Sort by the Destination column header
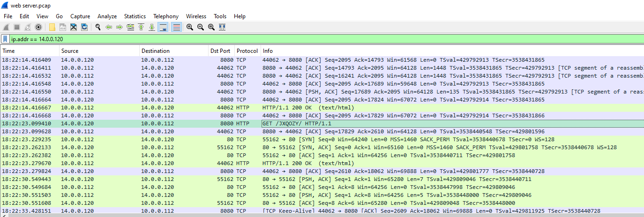Screen dimensions: 644x217 pos(174,51)
